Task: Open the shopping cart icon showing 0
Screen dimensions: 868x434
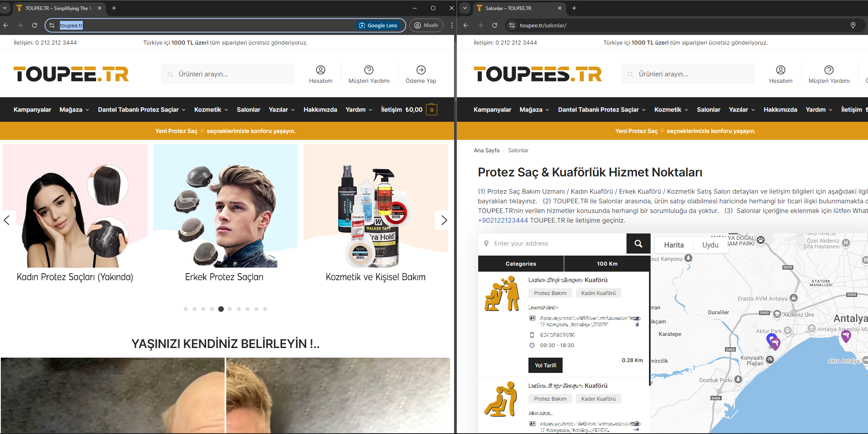Action: tap(432, 110)
